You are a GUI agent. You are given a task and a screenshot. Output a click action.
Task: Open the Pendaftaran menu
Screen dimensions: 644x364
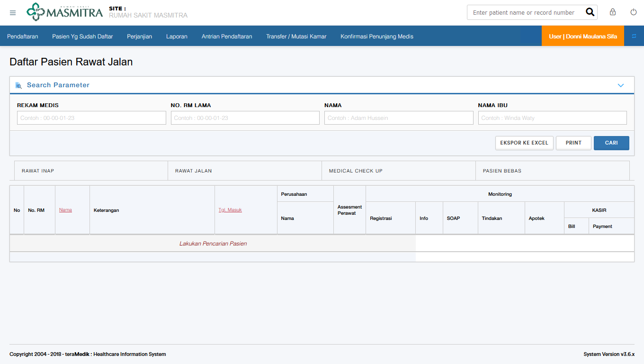tap(23, 36)
